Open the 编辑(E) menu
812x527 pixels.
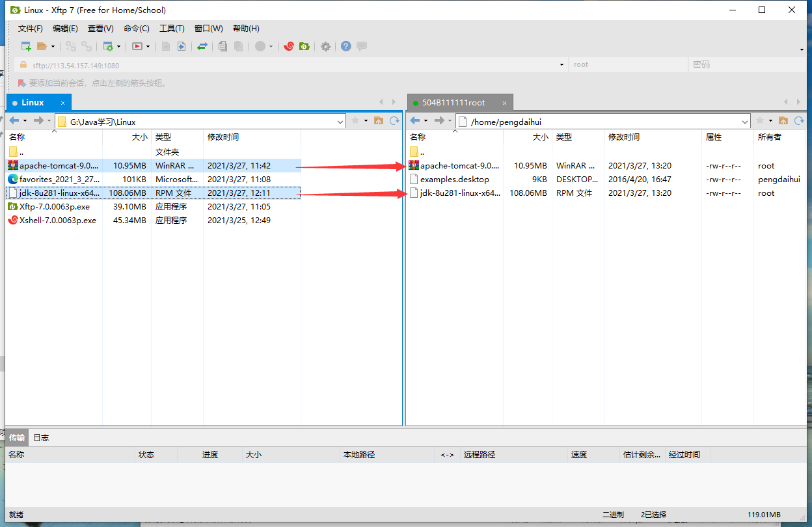65,29
